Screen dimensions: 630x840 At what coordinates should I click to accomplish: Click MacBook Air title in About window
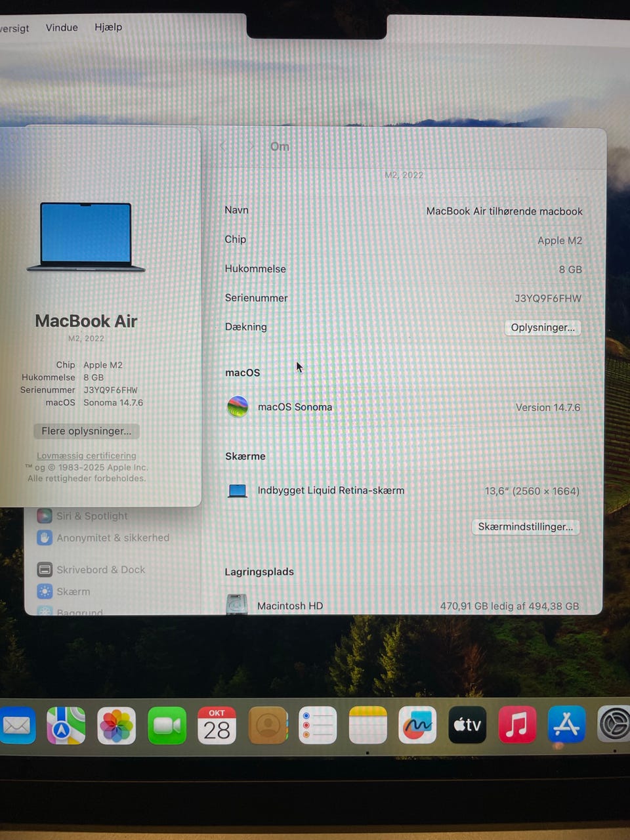[86, 321]
